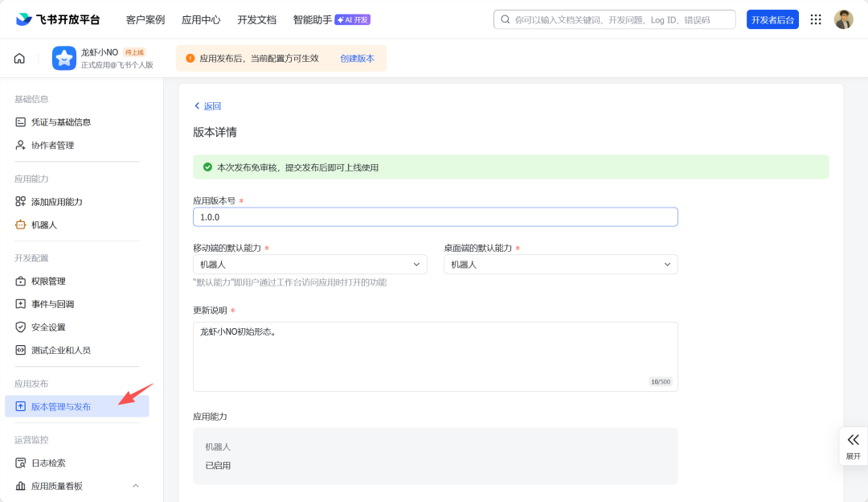Click the 龙虾小NO app icon
Viewport: 868px width, 502px height.
(64, 58)
